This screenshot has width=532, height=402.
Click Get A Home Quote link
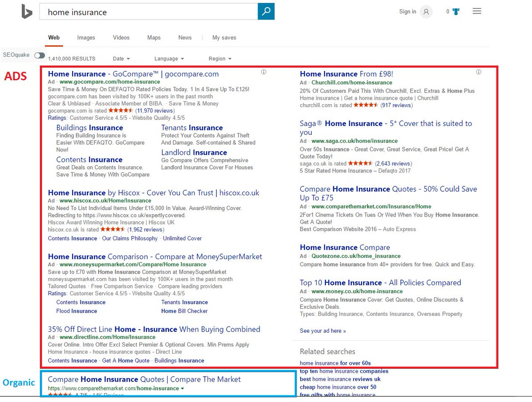pos(126,361)
